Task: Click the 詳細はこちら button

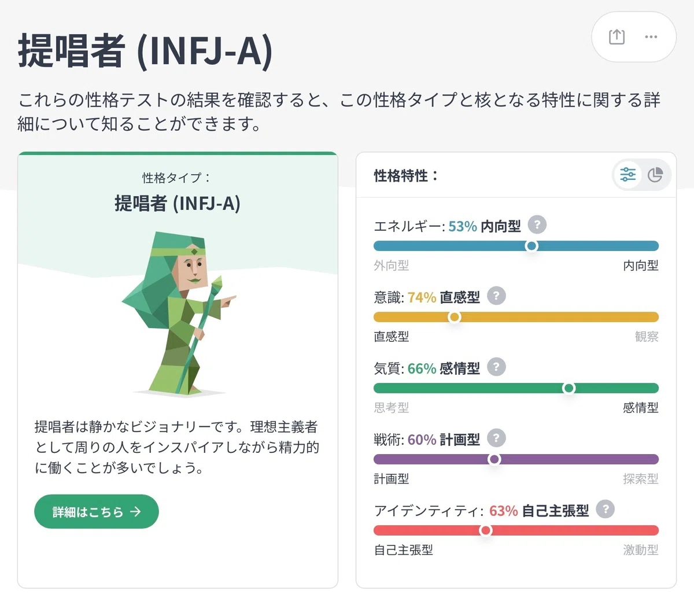Action: 97,511
